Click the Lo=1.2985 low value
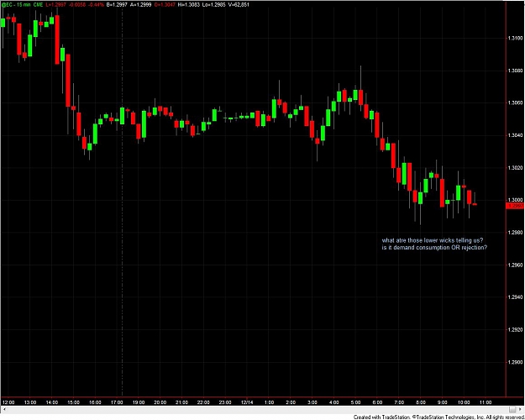Image resolution: width=525 pixels, height=420 pixels. pos(213,5)
